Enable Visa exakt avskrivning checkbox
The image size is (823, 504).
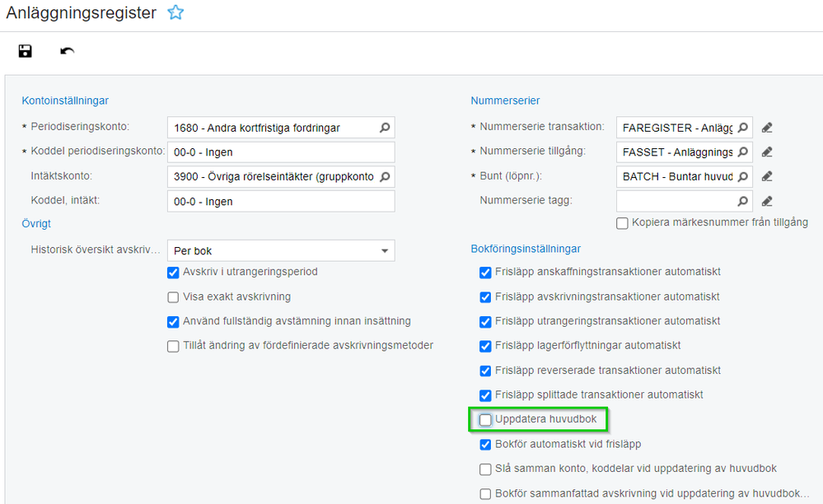pos(173,297)
